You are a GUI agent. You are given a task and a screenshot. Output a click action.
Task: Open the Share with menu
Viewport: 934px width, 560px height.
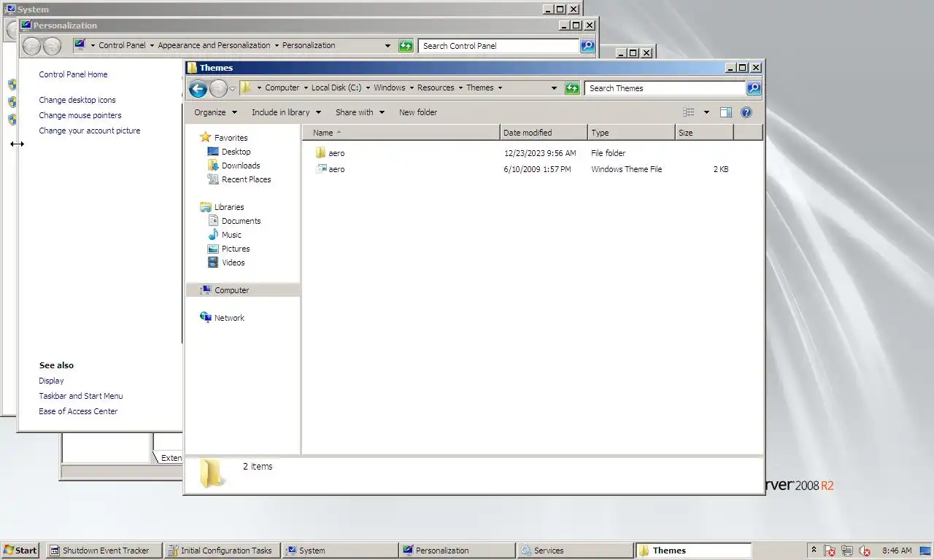360,112
